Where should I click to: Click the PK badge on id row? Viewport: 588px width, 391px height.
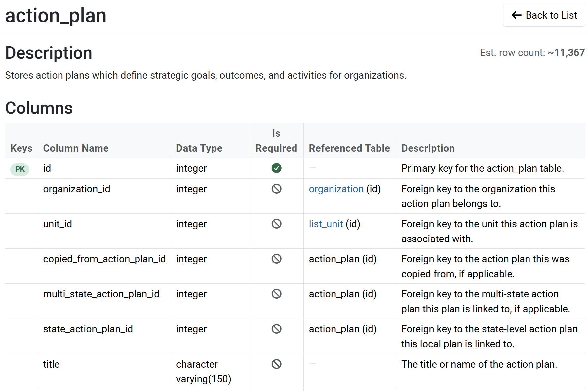pyautogui.click(x=20, y=169)
